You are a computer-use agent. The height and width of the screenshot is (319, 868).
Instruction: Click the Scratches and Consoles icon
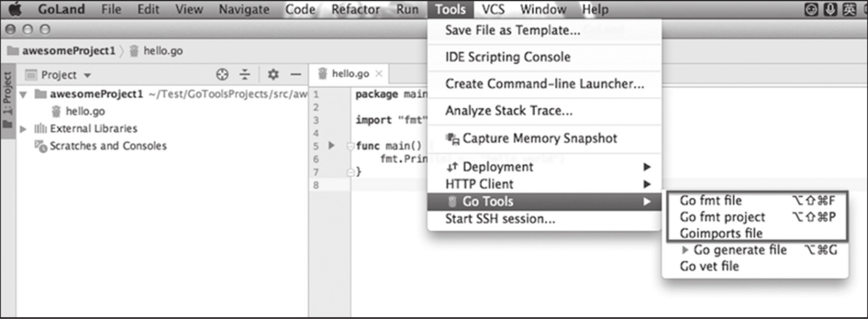[40, 146]
